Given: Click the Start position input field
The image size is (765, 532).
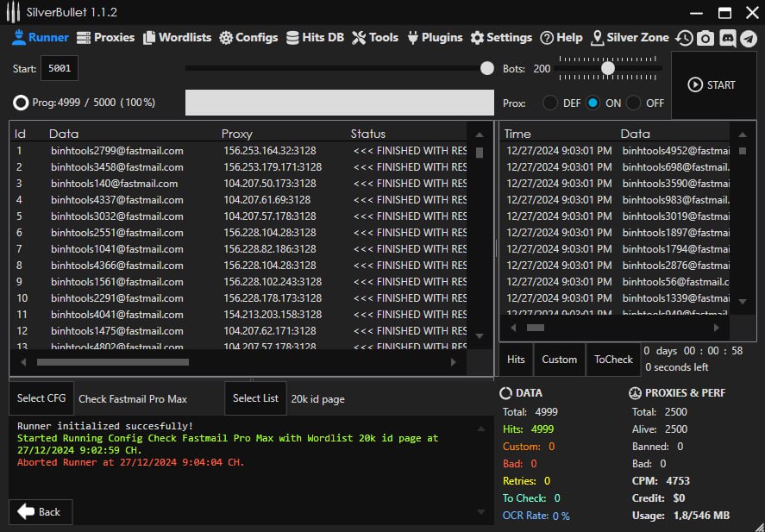Looking at the screenshot, I should coord(60,68).
